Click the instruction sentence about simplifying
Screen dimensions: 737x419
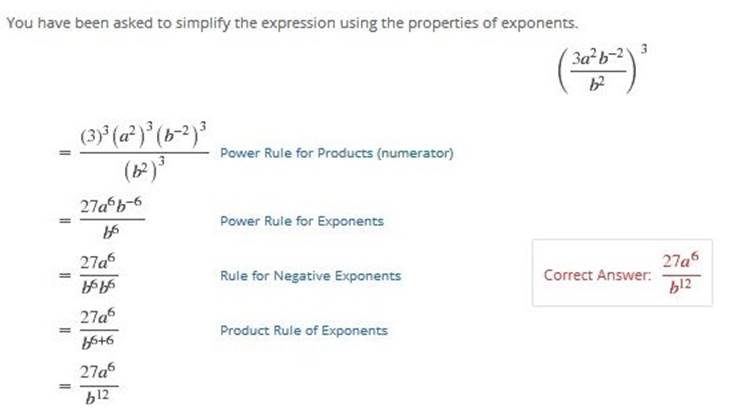292,23
